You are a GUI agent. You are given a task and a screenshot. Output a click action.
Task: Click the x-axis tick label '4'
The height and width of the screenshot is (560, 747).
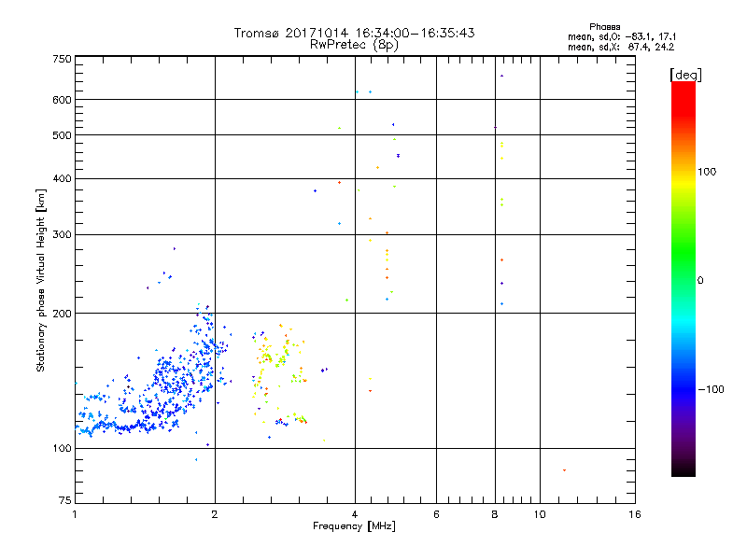tap(355, 514)
